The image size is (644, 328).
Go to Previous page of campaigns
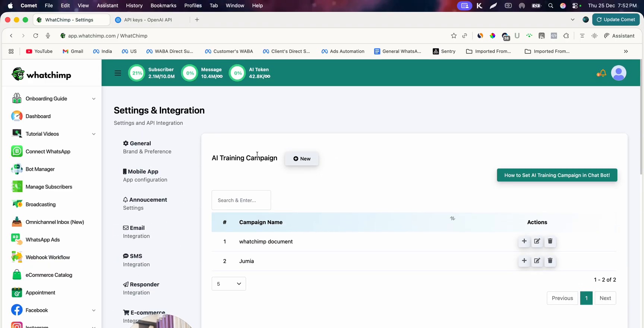tap(562, 298)
